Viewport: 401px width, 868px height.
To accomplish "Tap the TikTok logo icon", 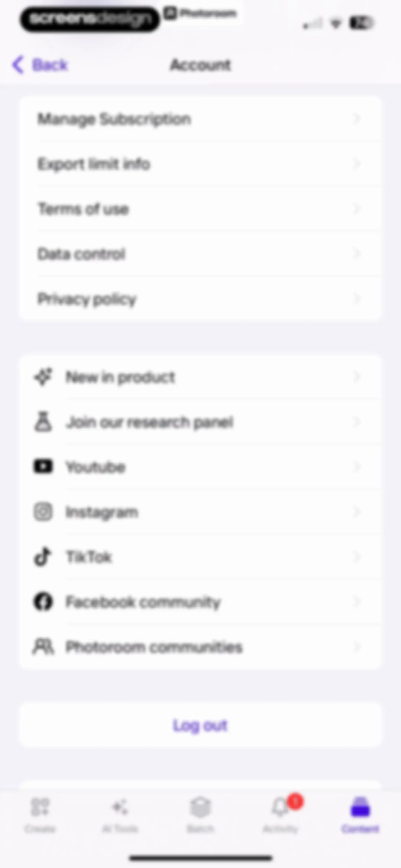I will click(x=43, y=557).
